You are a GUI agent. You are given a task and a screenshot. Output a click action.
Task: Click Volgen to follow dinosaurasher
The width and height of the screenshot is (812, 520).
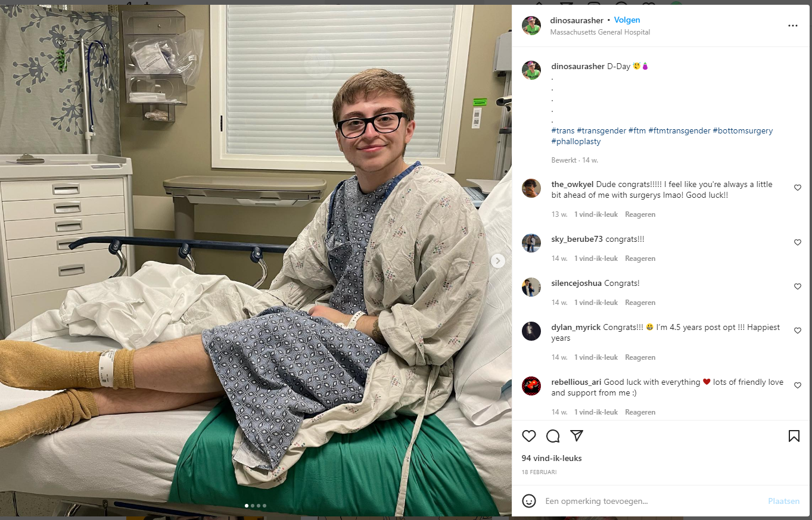(x=627, y=20)
